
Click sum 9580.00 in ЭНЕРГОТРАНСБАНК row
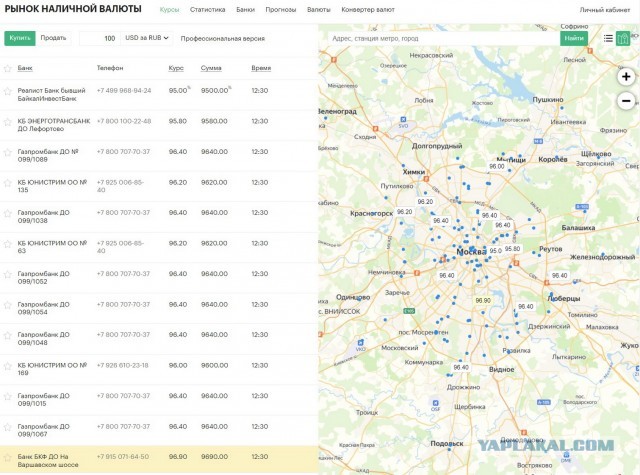(x=214, y=121)
